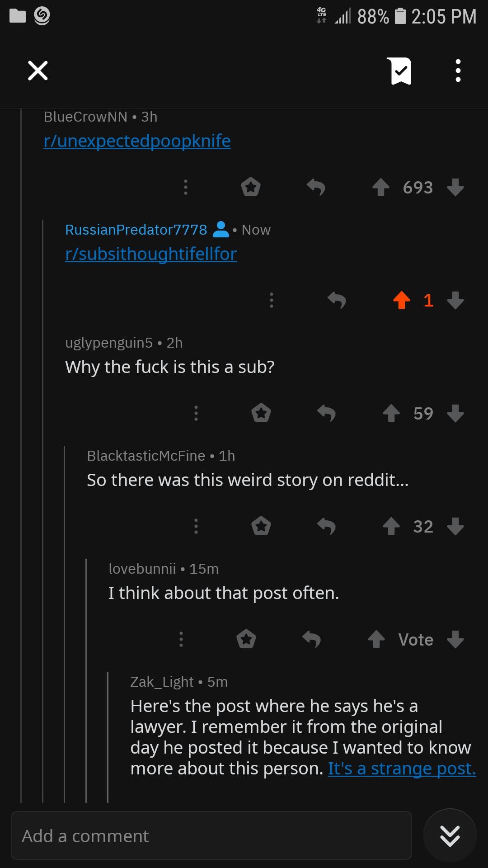Open the r/unexpectedpoopknife link
Screen dimensions: 488x868
click(137, 141)
